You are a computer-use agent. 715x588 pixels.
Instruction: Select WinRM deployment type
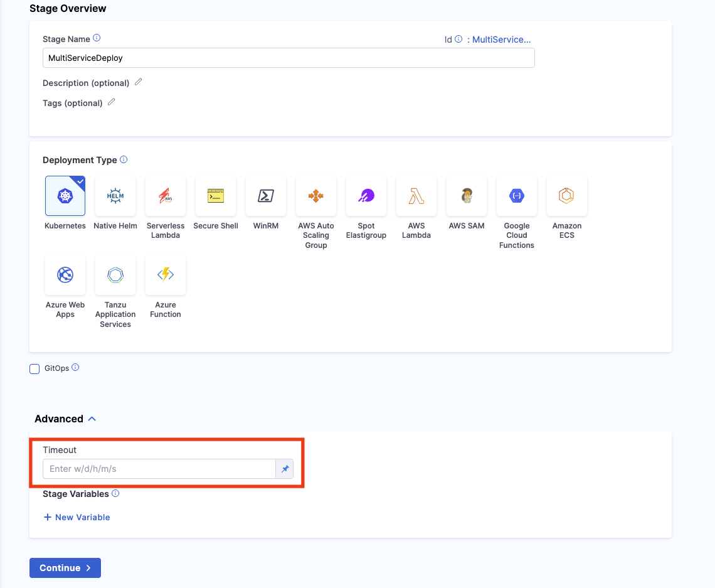coord(266,196)
